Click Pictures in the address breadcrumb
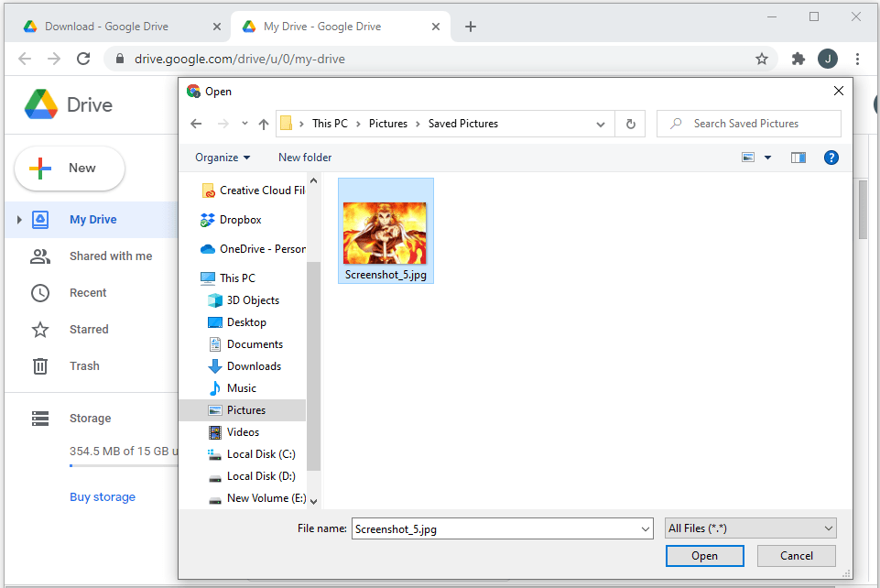Screen dimensions: 880x588 [388, 124]
